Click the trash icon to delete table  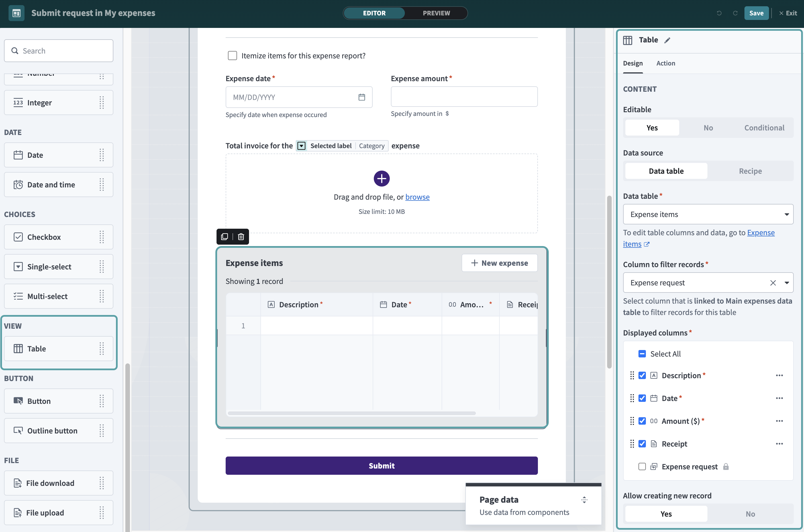[x=241, y=236]
